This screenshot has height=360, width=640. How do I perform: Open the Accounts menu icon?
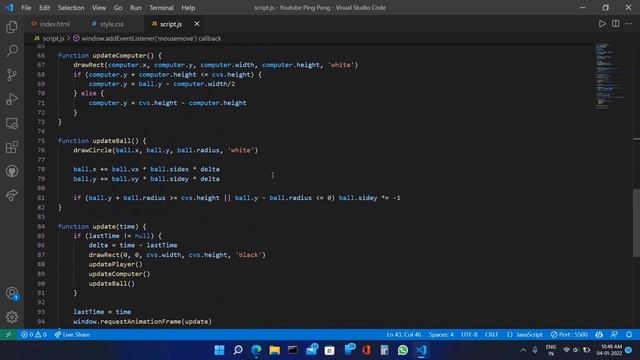click(12, 293)
